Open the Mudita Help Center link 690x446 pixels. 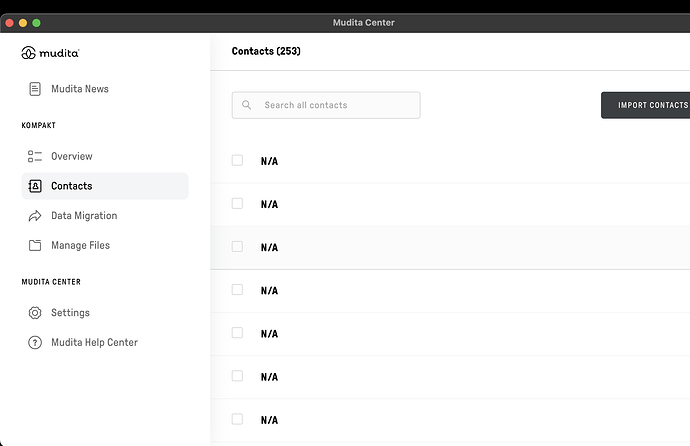pyautogui.click(x=94, y=343)
